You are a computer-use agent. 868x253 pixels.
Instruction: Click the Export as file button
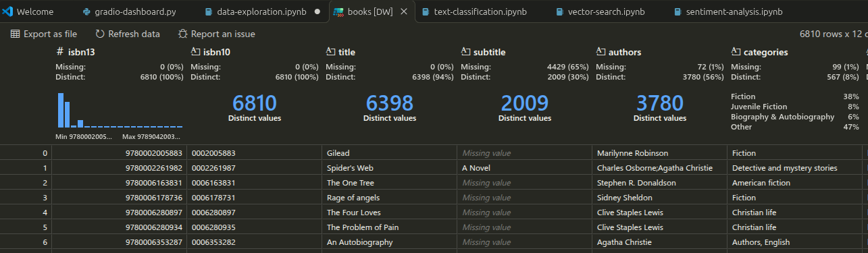pos(44,34)
